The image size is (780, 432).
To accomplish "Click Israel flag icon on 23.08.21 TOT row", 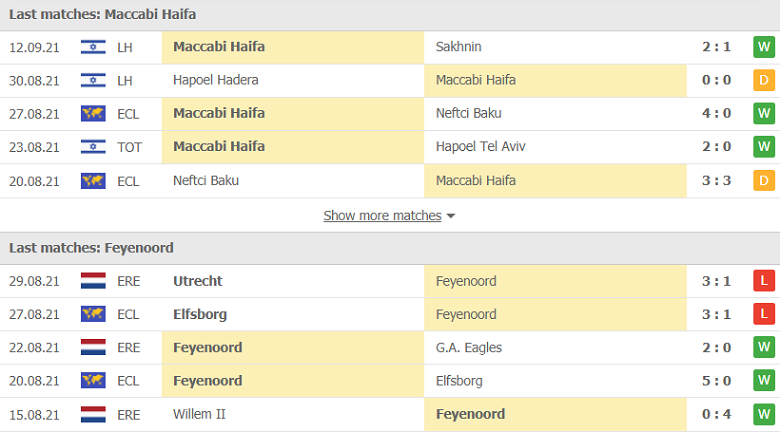I will tap(93, 147).
